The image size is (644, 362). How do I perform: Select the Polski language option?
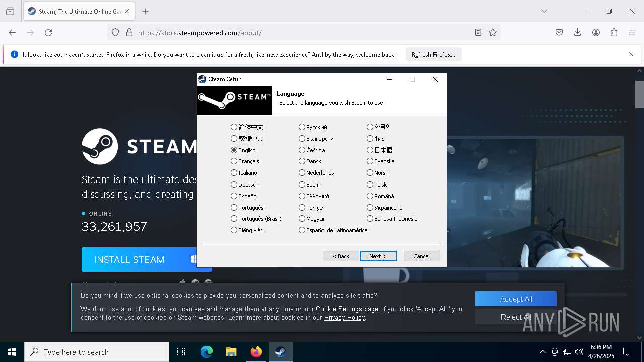[377, 185]
